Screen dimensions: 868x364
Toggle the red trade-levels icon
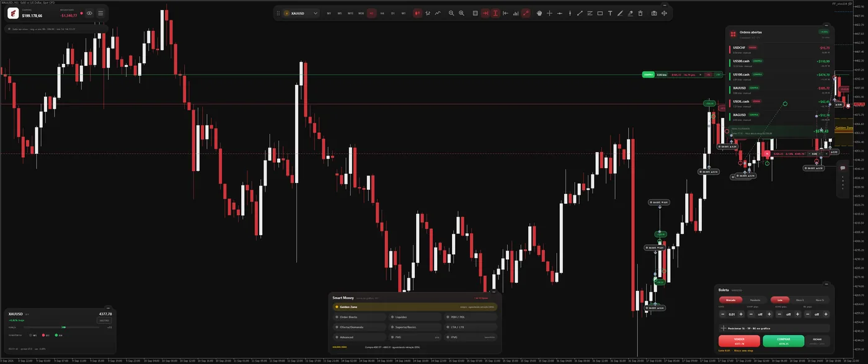click(x=526, y=13)
